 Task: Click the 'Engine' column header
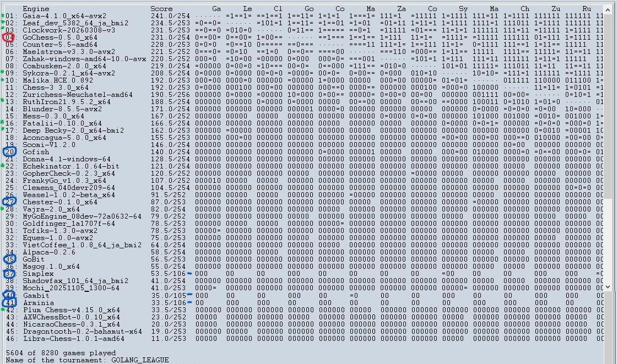pyautogui.click(x=36, y=9)
